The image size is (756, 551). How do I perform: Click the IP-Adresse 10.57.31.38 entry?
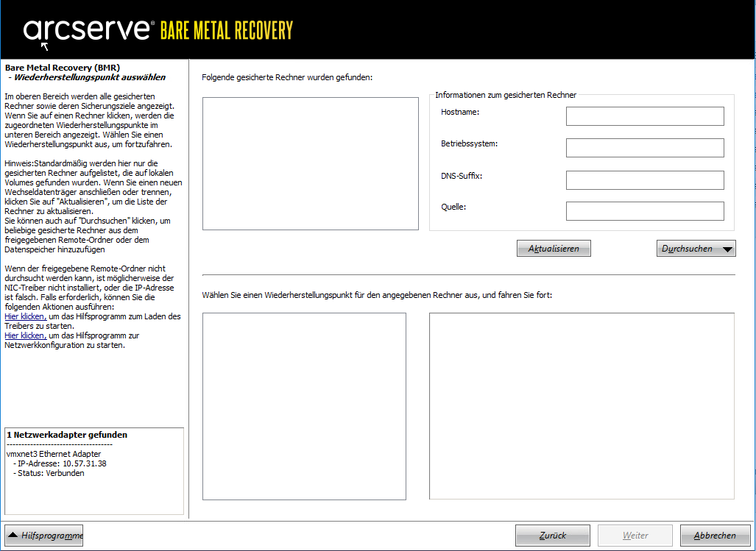(x=60, y=463)
